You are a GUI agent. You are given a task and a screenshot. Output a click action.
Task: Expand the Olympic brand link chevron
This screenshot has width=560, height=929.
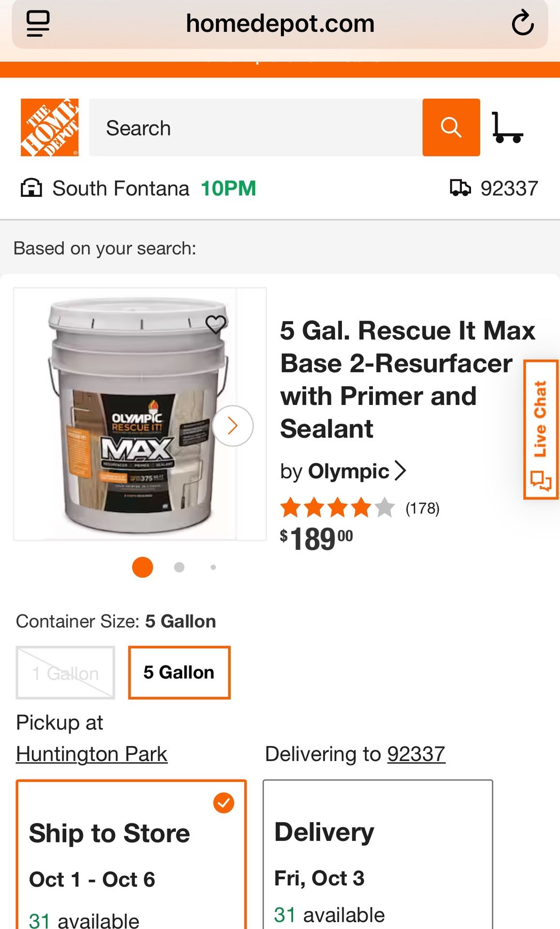click(x=400, y=471)
